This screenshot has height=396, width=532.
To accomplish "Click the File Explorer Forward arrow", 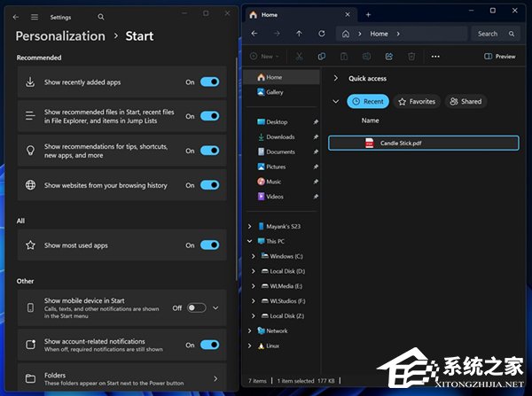I will pyautogui.click(x=277, y=34).
